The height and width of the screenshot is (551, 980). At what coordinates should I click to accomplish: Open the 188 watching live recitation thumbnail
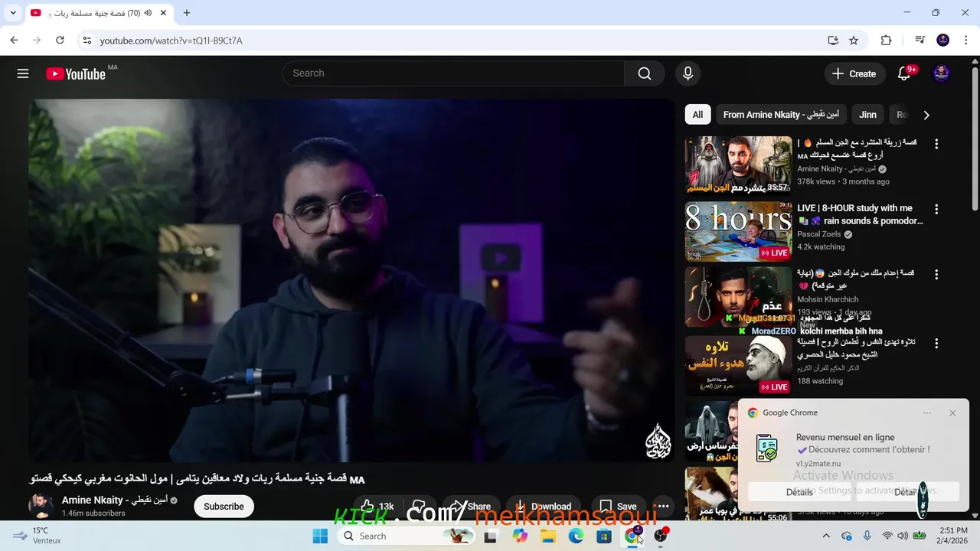tap(738, 365)
